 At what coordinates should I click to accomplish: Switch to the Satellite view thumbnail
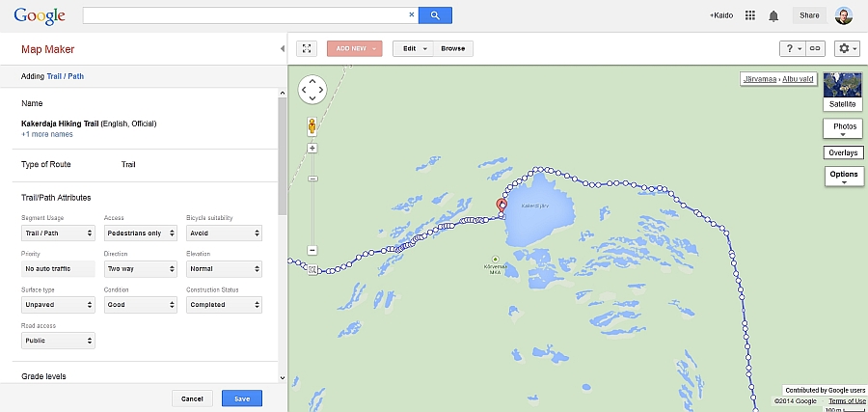[x=843, y=92]
